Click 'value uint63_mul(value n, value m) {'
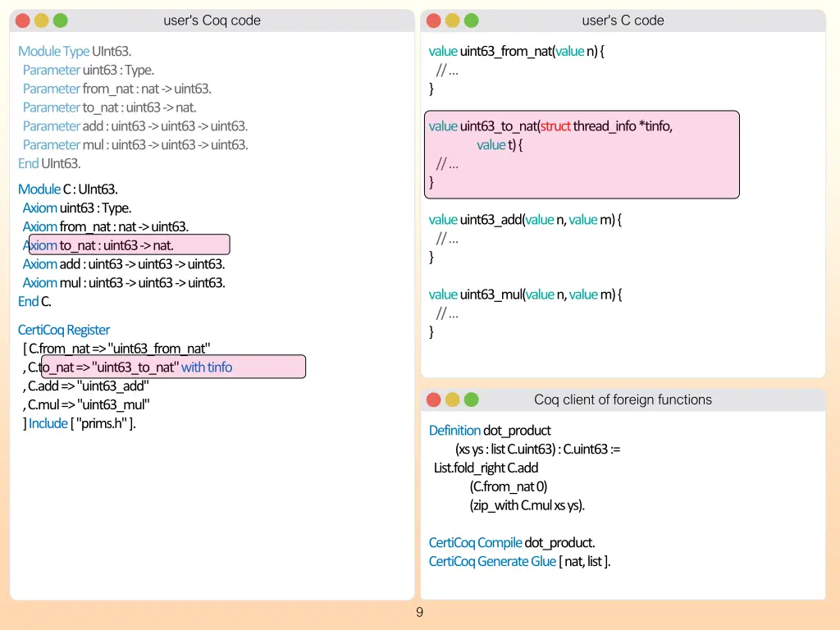 click(x=526, y=294)
